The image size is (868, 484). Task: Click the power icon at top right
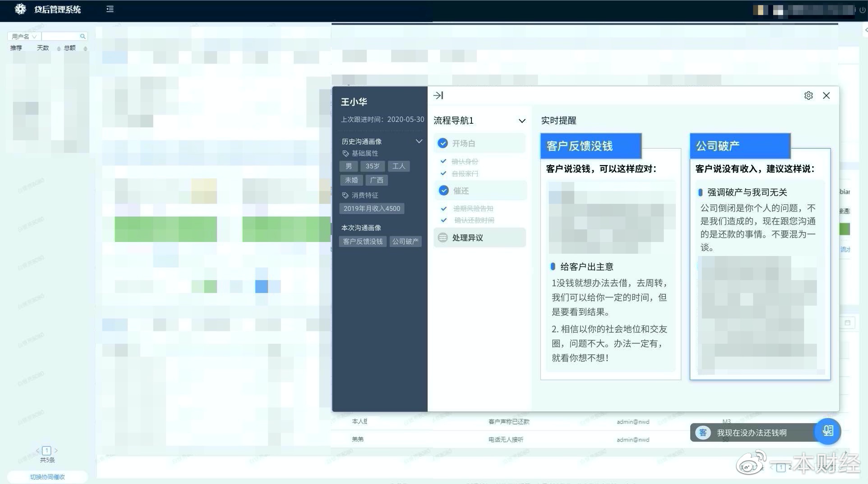pos(863,9)
